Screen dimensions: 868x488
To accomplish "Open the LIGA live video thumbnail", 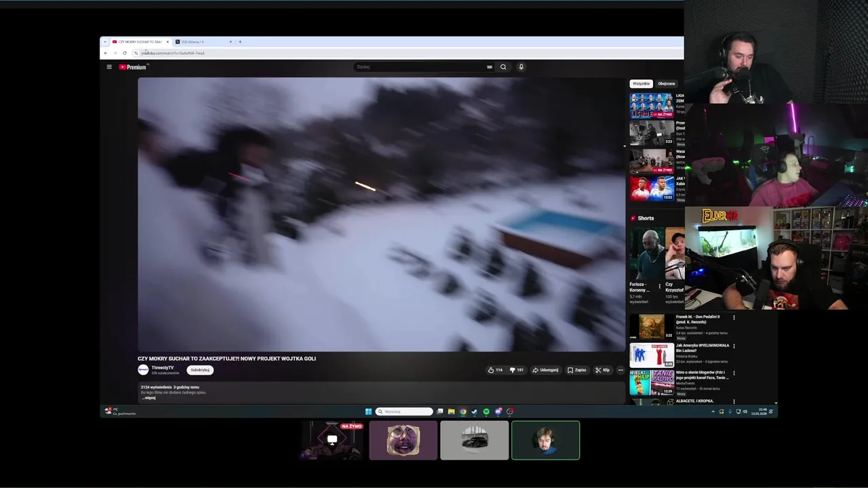I will (x=652, y=105).
